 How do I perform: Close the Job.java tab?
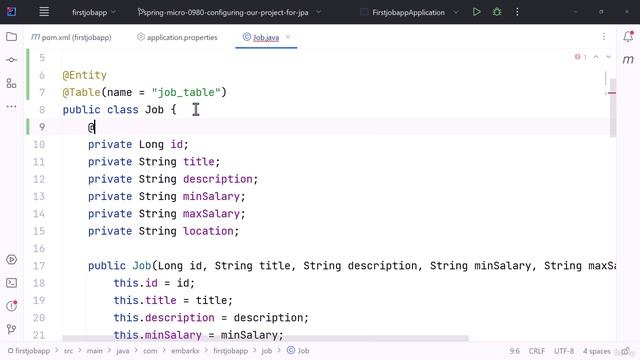[x=288, y=37]
